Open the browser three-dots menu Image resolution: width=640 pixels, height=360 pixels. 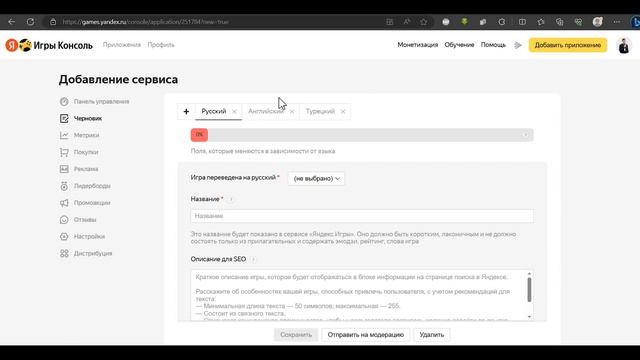point(617,22)
